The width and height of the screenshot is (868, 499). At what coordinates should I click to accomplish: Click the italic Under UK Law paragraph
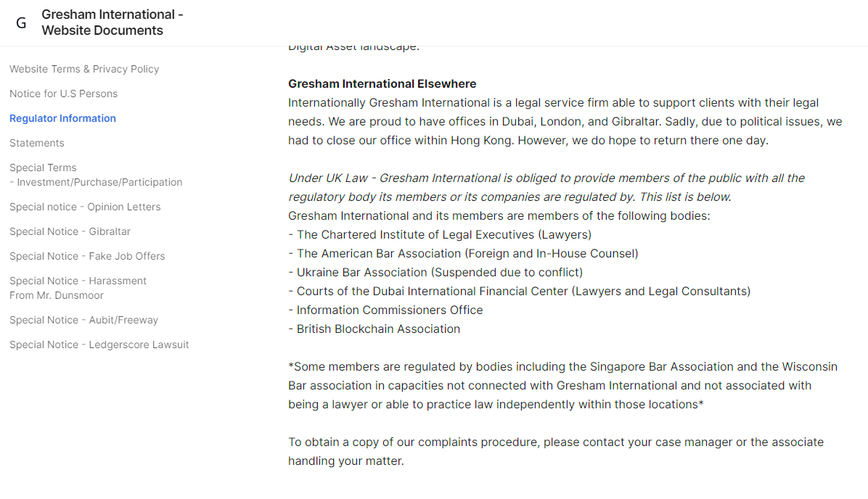tap(546, 188)
